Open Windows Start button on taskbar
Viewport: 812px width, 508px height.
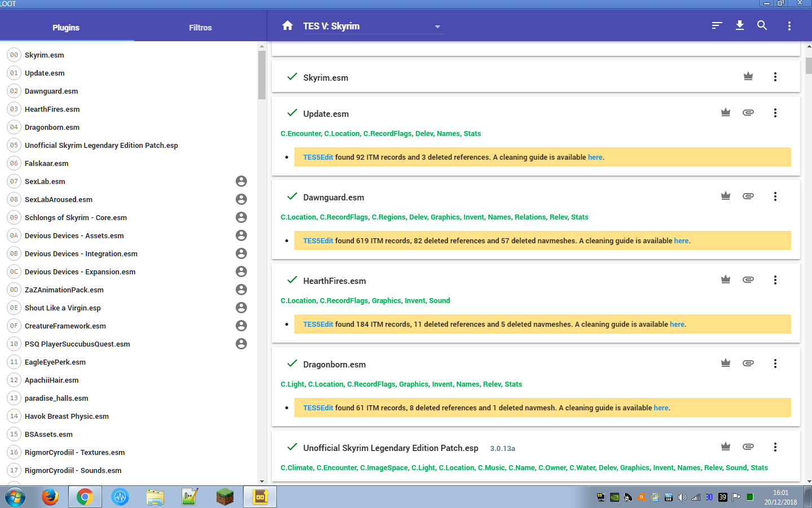click(15, 497)
